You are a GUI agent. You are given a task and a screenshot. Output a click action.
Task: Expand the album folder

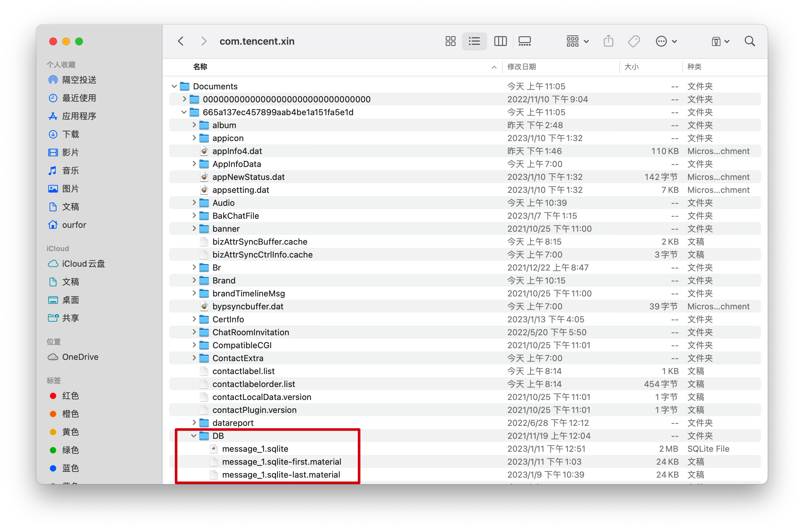tap(194, 125)
